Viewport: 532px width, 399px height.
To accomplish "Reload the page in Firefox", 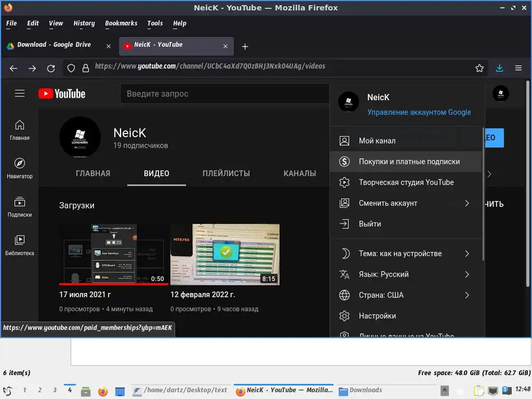I will point(51,68).
